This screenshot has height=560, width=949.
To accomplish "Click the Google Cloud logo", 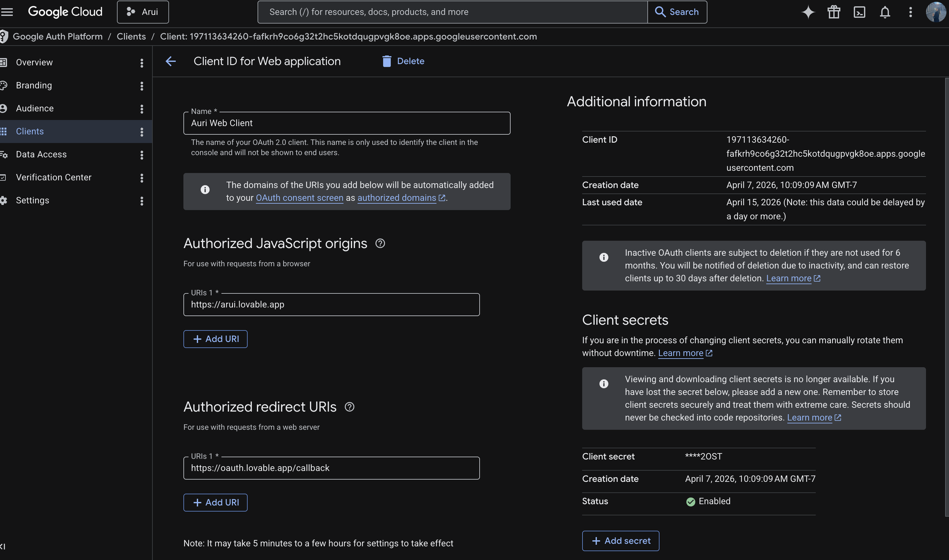I will pyautogui.click(x=65, y=12).
